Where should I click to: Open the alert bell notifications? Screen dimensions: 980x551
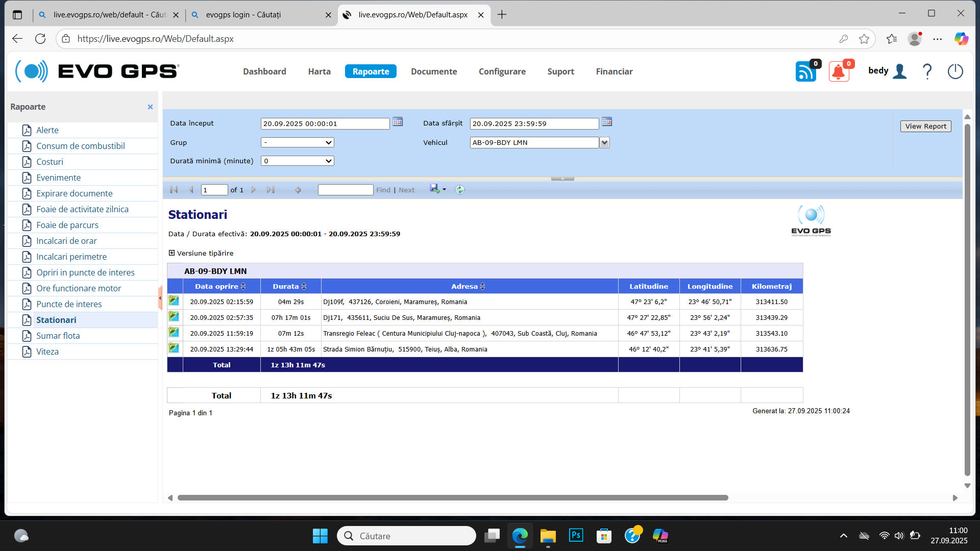tap(838, 71)
